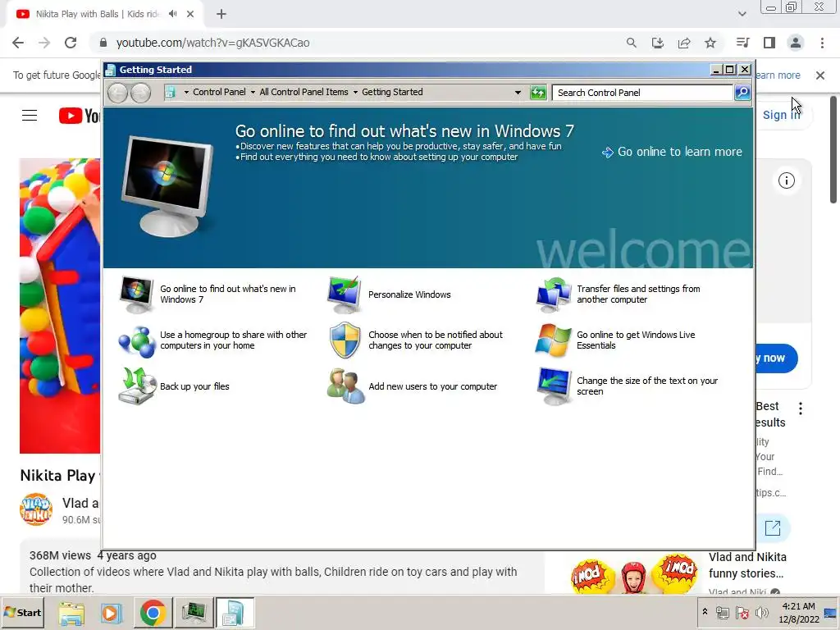Bookmark this page with the star icon
The width and height of the screenshot is (840, 630).
tap(710, 43)
